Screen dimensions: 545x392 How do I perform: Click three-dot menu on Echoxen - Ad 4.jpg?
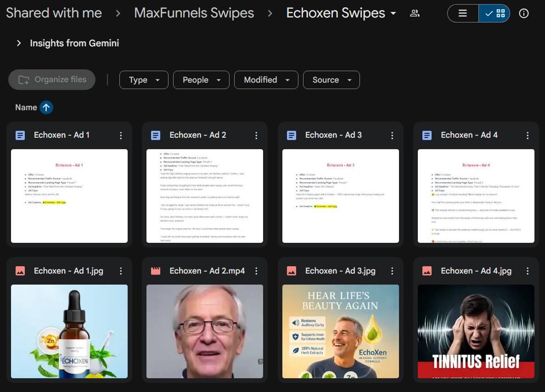tap(528, 271)
